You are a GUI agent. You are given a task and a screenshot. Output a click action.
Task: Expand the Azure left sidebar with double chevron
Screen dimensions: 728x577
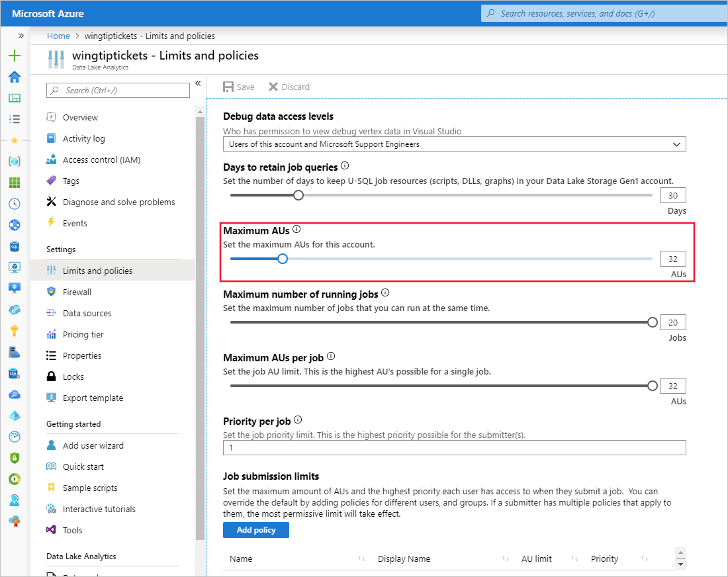tap(21, 36)
